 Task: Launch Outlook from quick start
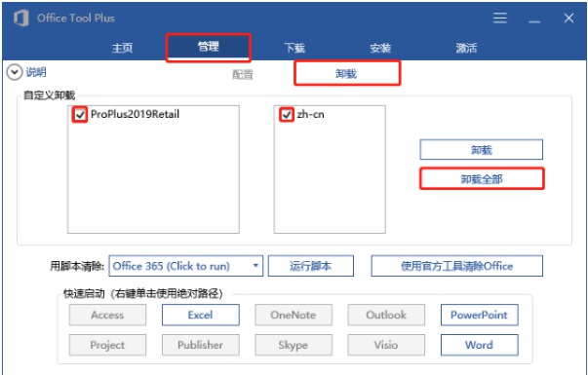386,315
